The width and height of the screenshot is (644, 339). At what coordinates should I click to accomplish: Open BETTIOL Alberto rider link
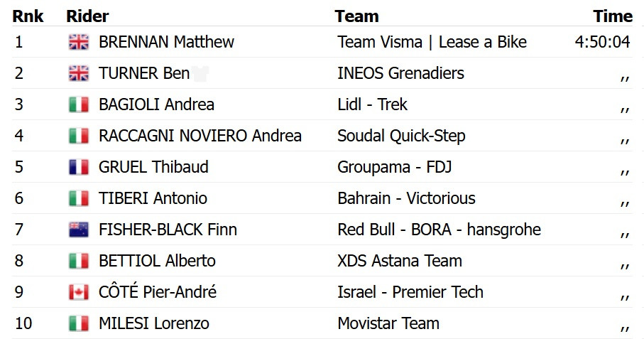click(157, 261)
